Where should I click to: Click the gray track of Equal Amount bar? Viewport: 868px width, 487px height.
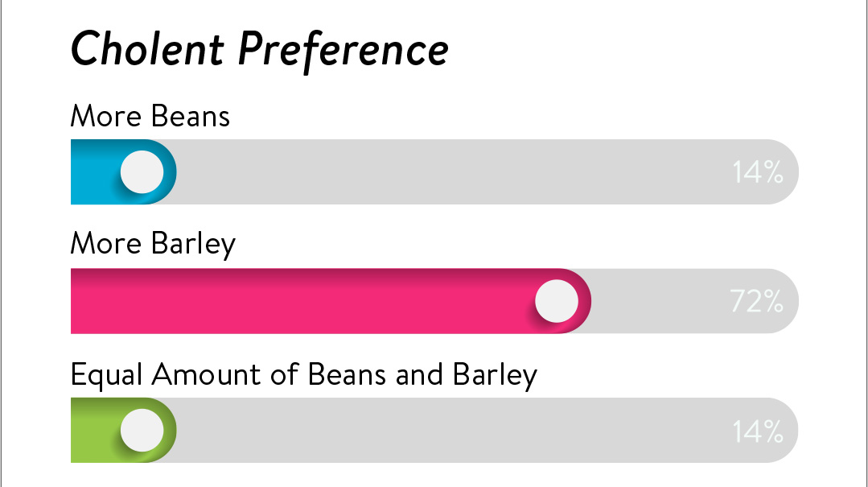click(487, 431)
